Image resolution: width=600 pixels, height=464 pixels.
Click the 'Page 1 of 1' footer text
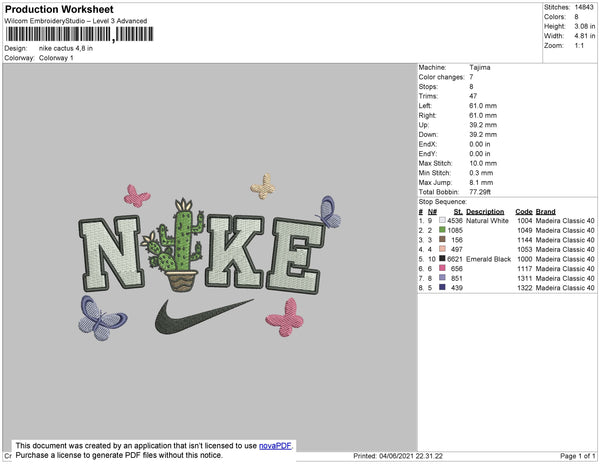coord(578,456)
